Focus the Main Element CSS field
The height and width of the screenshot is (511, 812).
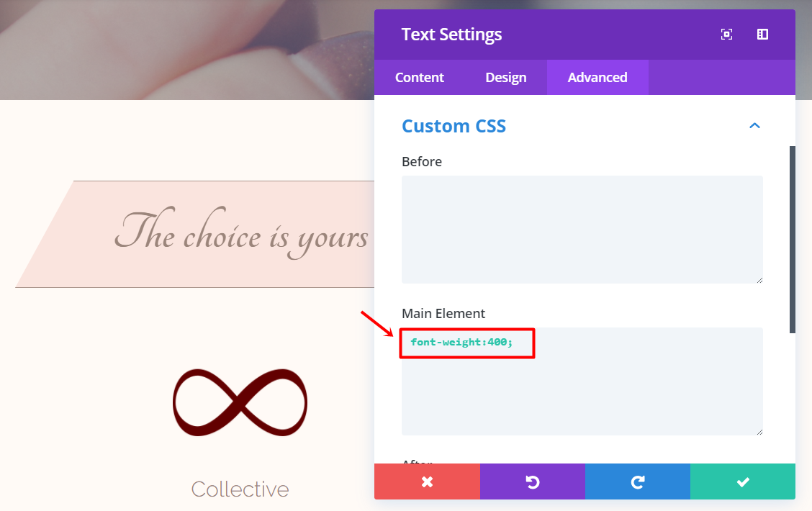point(582,389)
